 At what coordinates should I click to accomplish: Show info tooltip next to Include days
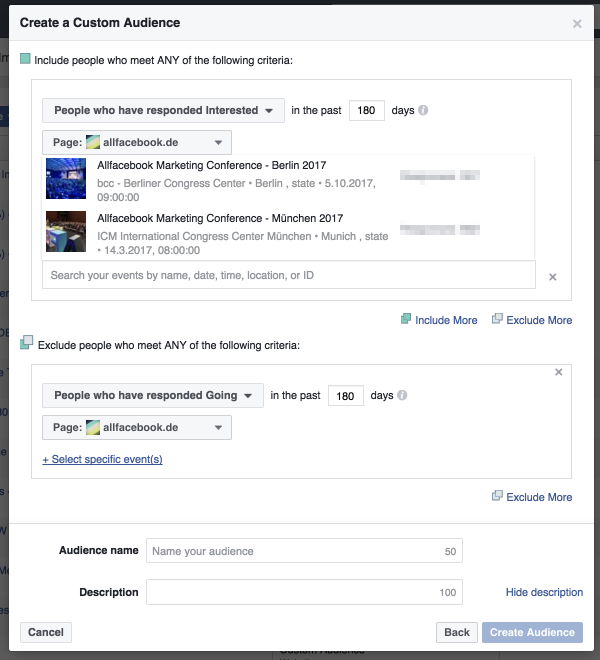coord(423,110)
